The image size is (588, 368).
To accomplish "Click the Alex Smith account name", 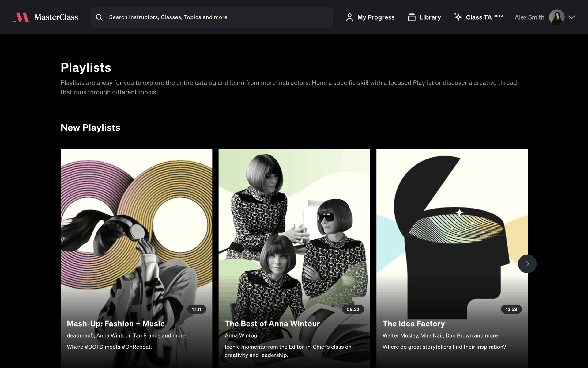I will click(x=530, y=17).
